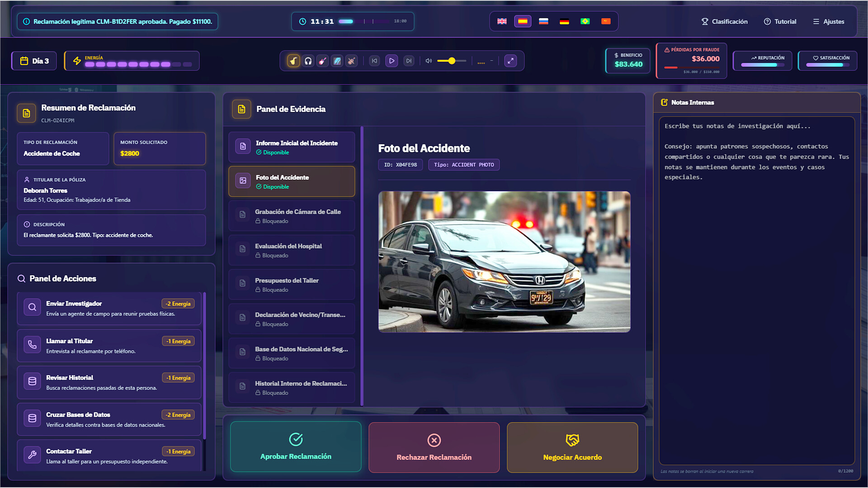868x488 pixels.
Task: Click Rechazar Reclamación button
Action: pos(434,447)
